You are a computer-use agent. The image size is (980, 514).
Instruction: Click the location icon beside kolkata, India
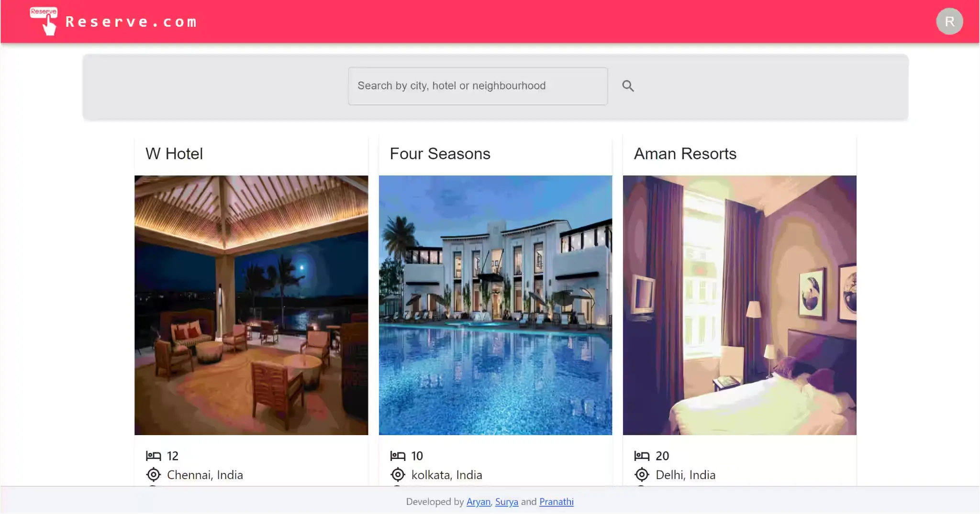coord(398,475)
